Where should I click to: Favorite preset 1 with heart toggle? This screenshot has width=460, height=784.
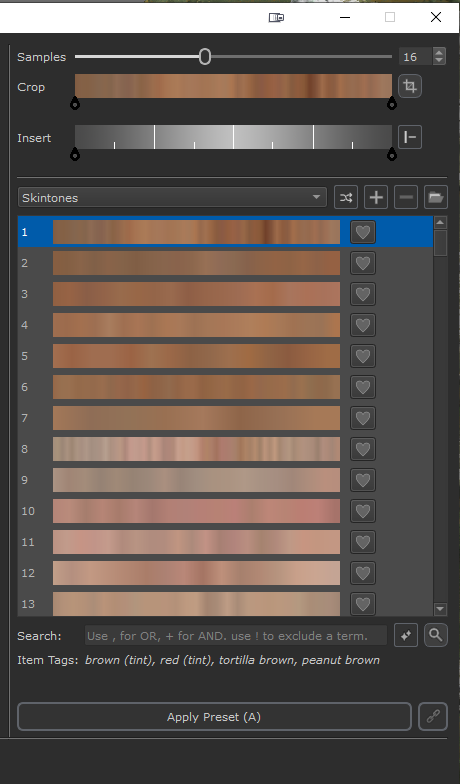tap(362, 232)
